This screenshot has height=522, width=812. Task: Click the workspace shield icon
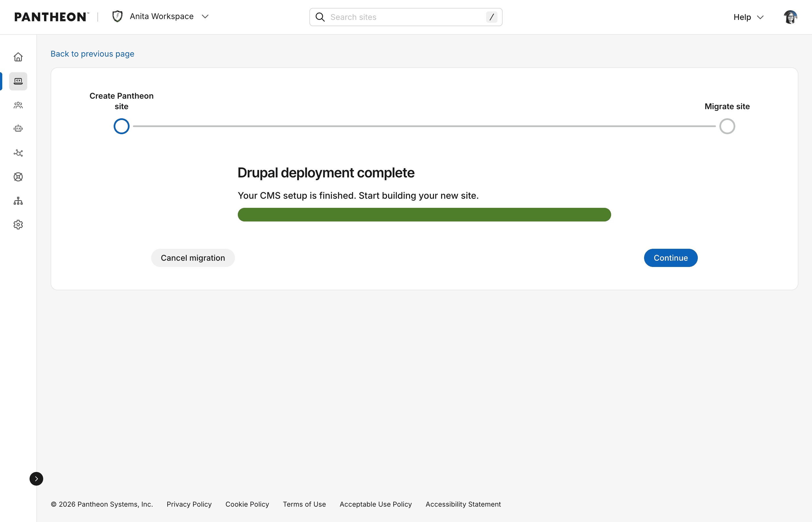(x=118, y=16)
